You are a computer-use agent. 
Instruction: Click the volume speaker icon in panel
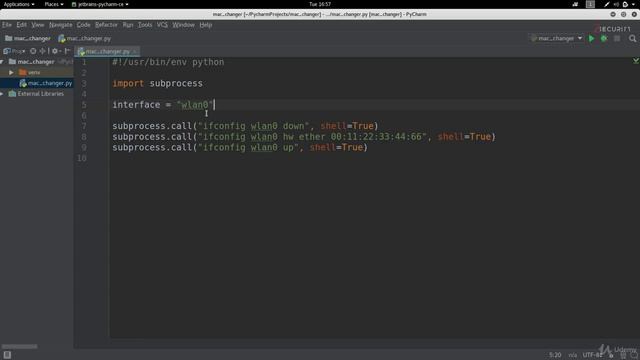pos(616,4)
